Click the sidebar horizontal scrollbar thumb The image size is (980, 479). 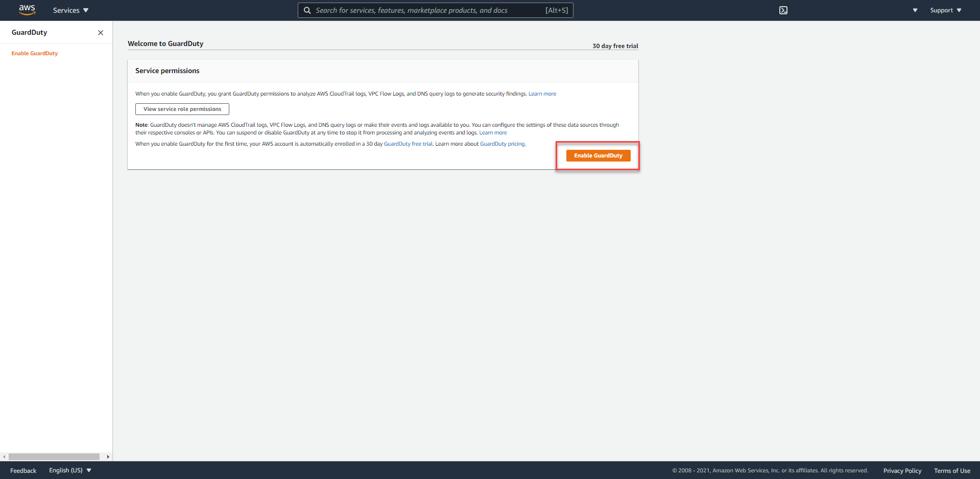click(x=54, y=457)
